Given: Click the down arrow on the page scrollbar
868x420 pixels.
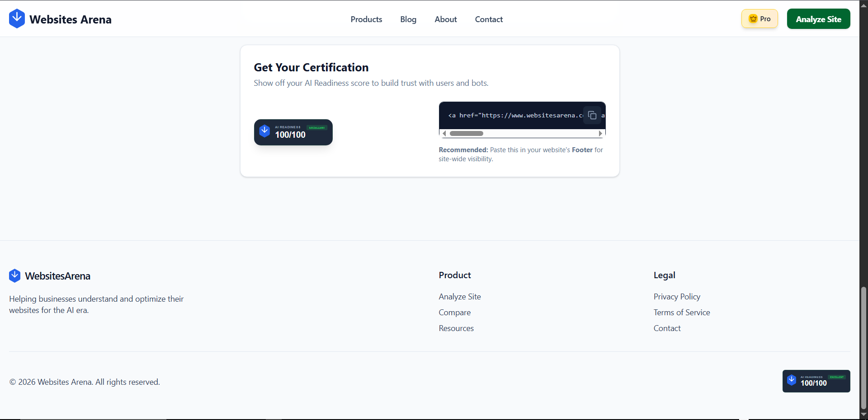Looking at the screenshot, I should [x=863, y=415].
